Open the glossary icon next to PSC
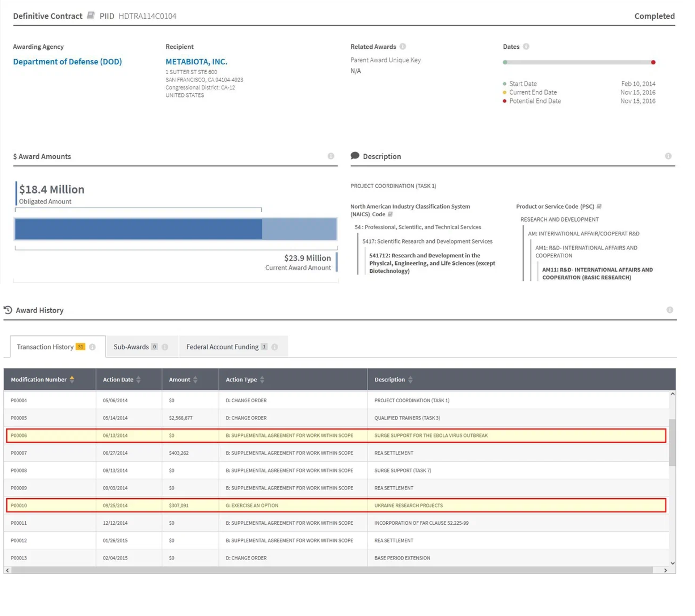The width and height of the screenshot is (695, 616). [x=599, y=206]
